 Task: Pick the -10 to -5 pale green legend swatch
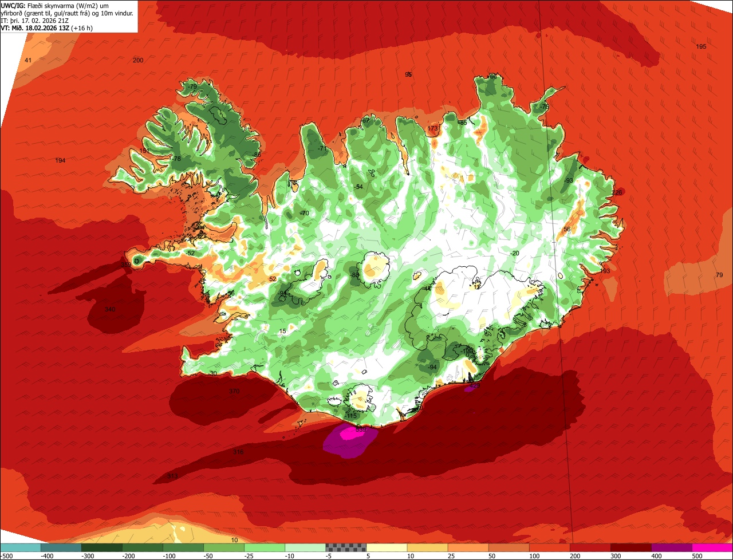point(305,547)
